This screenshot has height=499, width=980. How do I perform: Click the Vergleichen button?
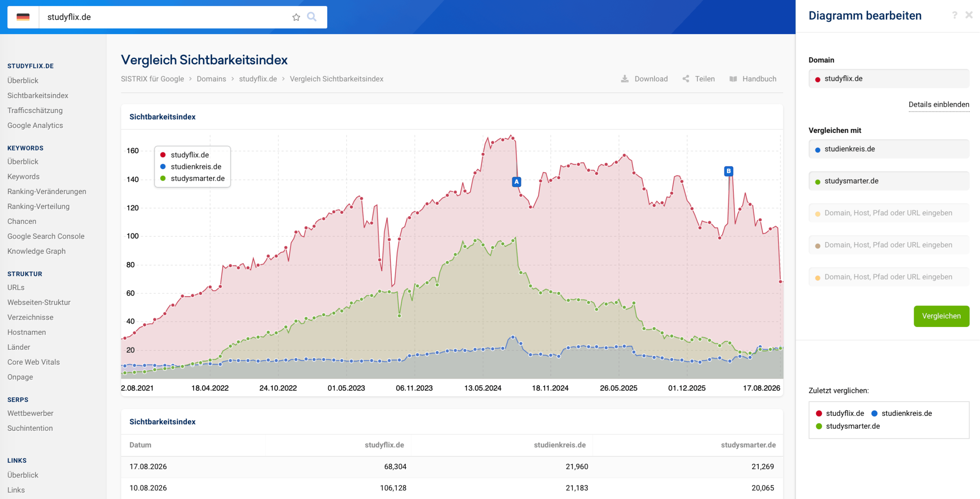point(941,316)
